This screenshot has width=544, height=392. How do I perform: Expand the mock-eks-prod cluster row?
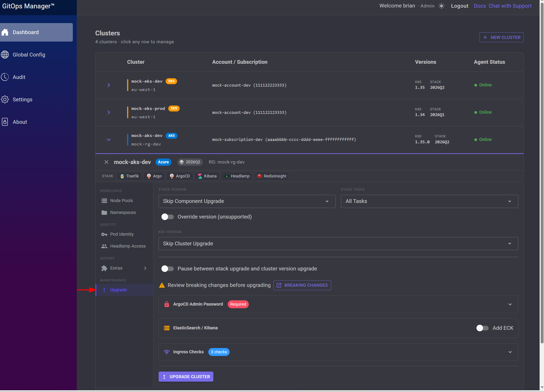109,112
